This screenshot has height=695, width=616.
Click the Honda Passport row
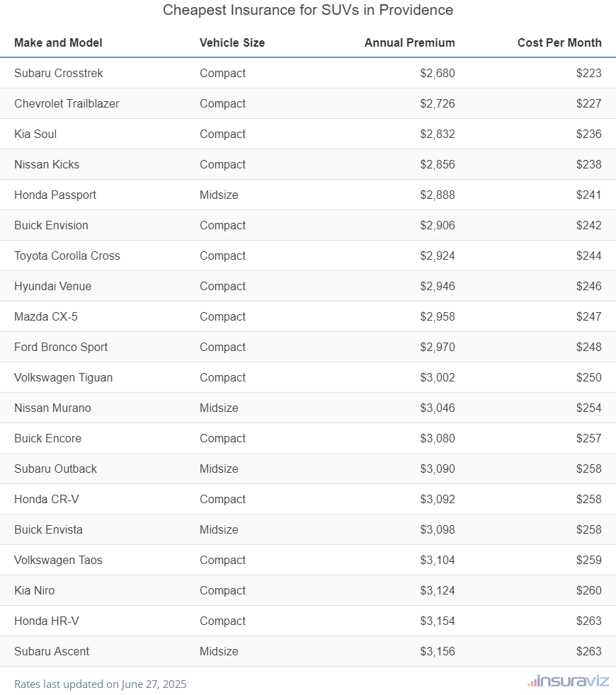pos(55,195)
